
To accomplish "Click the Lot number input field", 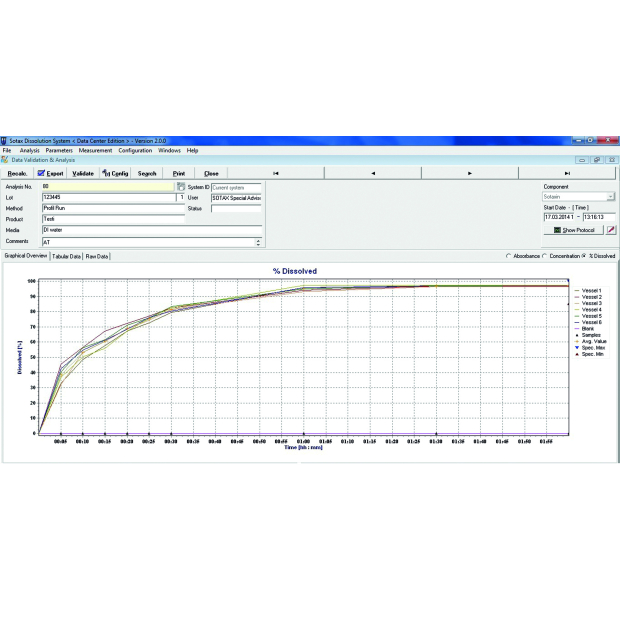I will tap(108, 198).
